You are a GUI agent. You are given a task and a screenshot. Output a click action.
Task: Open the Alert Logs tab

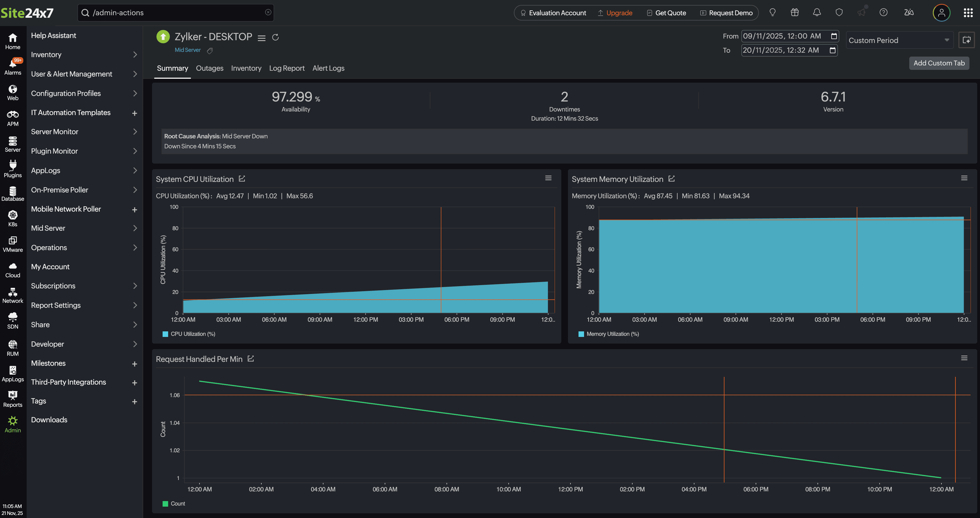coord(328,68)
